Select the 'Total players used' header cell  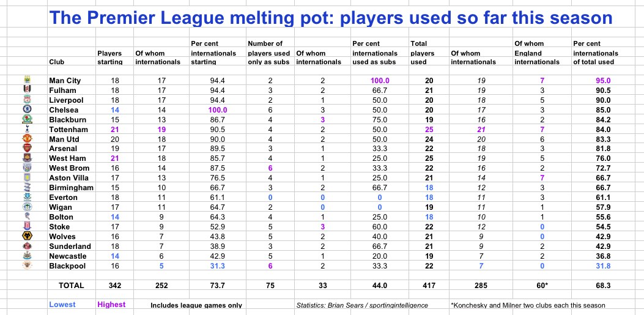tap(423, 53)
